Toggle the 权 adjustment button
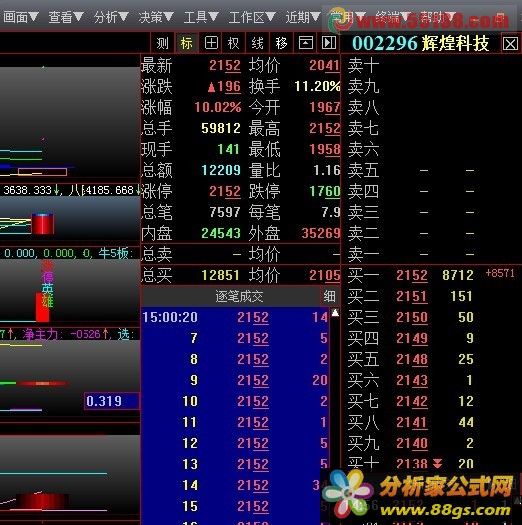The width and height of the screenshot is (522, 525). pos(234,43)
